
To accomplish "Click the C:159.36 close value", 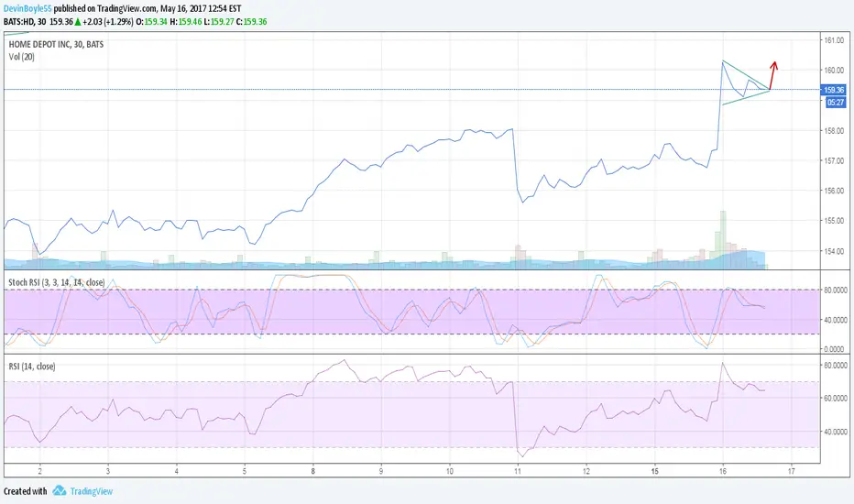I will pyautogui.click(x=251, y=22).
